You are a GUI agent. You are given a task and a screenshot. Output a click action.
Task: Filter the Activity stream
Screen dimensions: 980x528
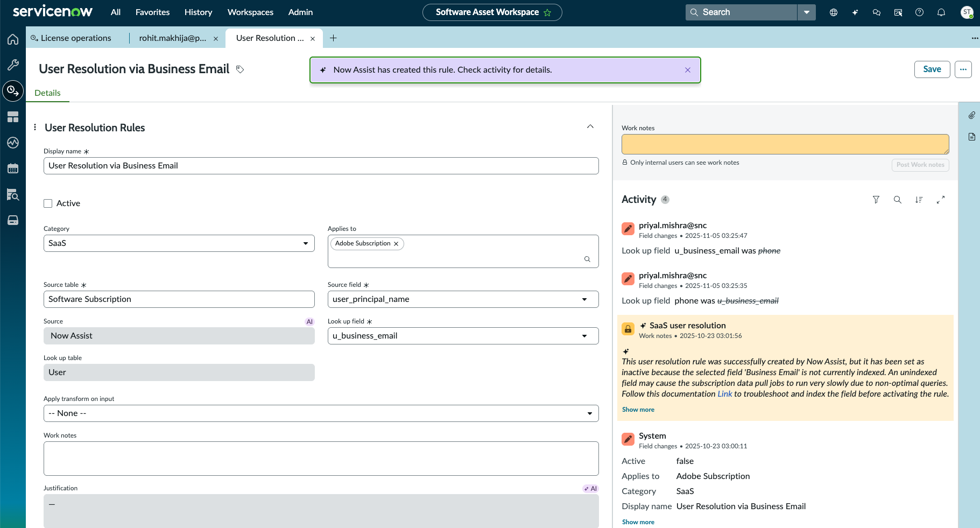(876, 200)
